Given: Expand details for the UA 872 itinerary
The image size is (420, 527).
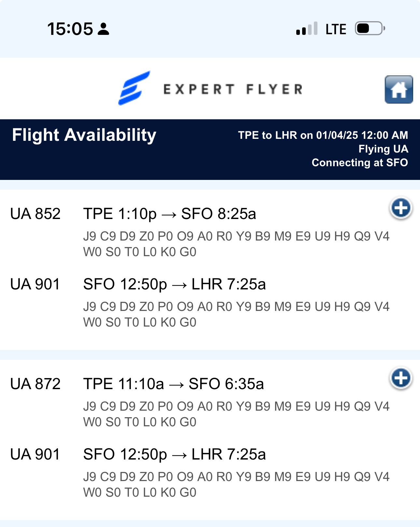Looking at the screenshot, I should (x=401, y=378).
